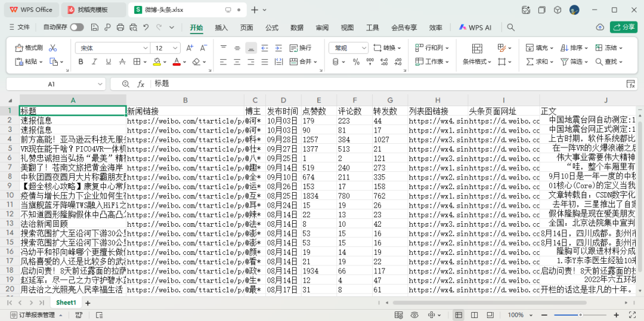Click the scissors Cut icon

pos(53,48)
